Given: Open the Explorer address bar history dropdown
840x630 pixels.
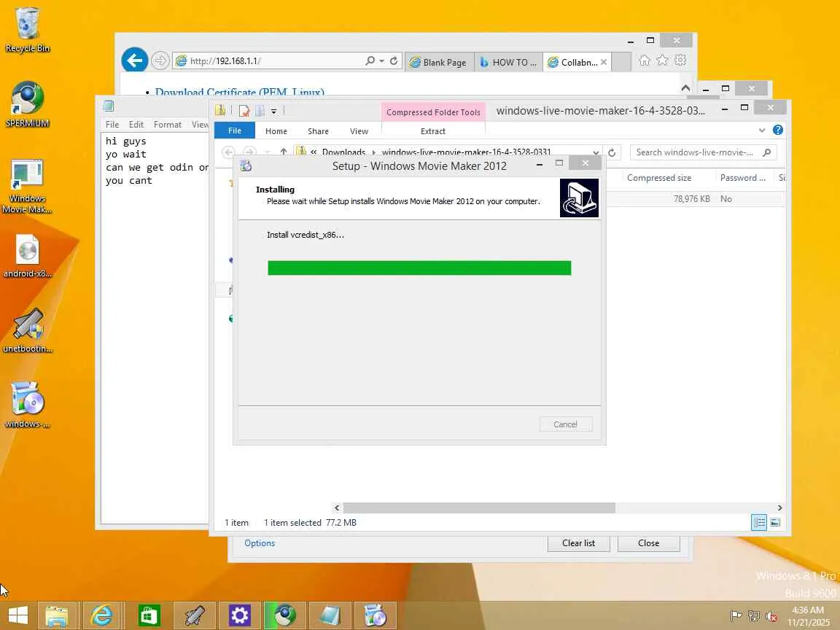Looking at the screenshot, I should coord(596,152).
